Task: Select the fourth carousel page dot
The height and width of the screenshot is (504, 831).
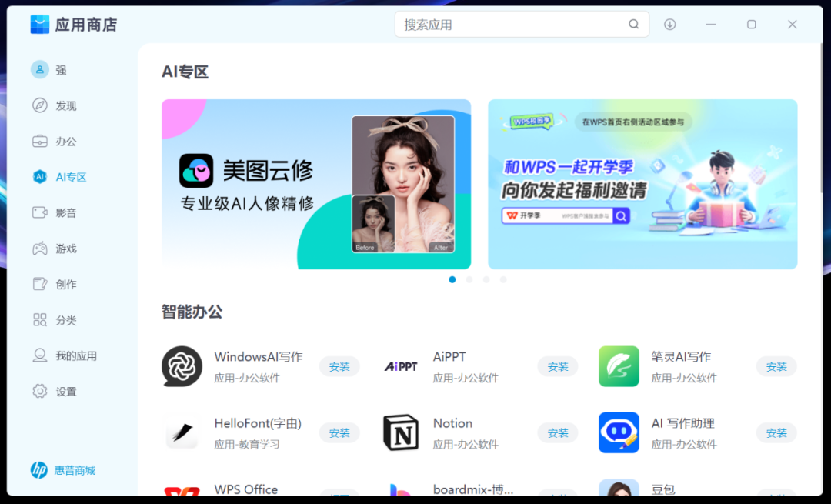Action: click(x=503, y=279)
